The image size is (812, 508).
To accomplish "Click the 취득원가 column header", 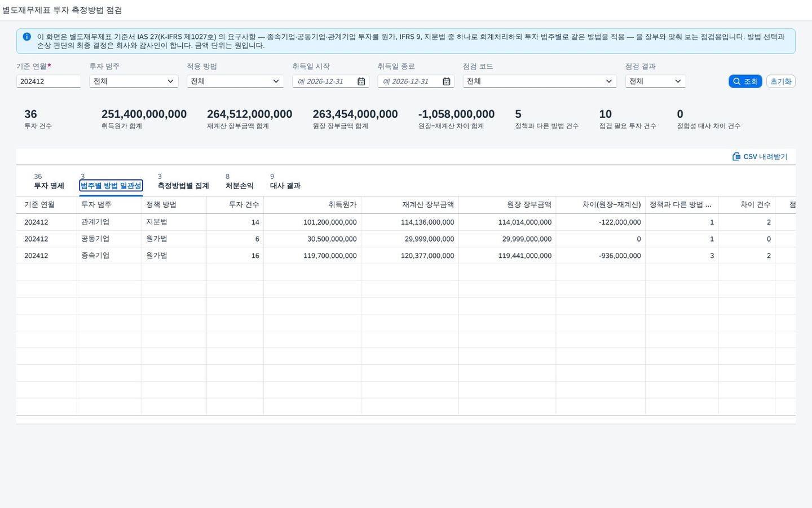I will click(312, 205).
